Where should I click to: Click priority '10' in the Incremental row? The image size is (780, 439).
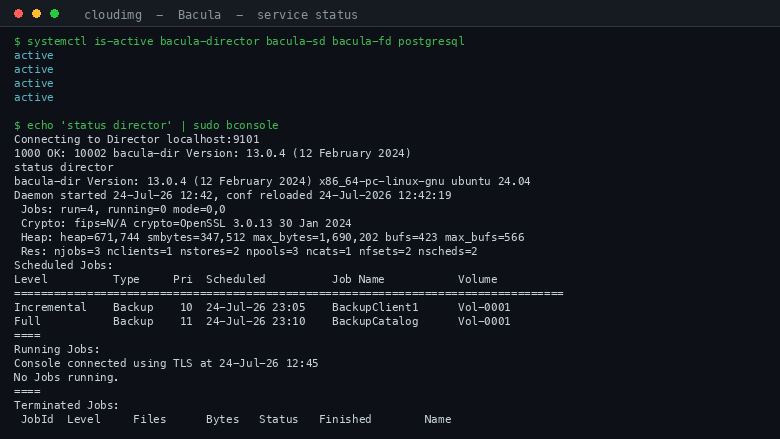pyautogui.click(x=186, y=307)
